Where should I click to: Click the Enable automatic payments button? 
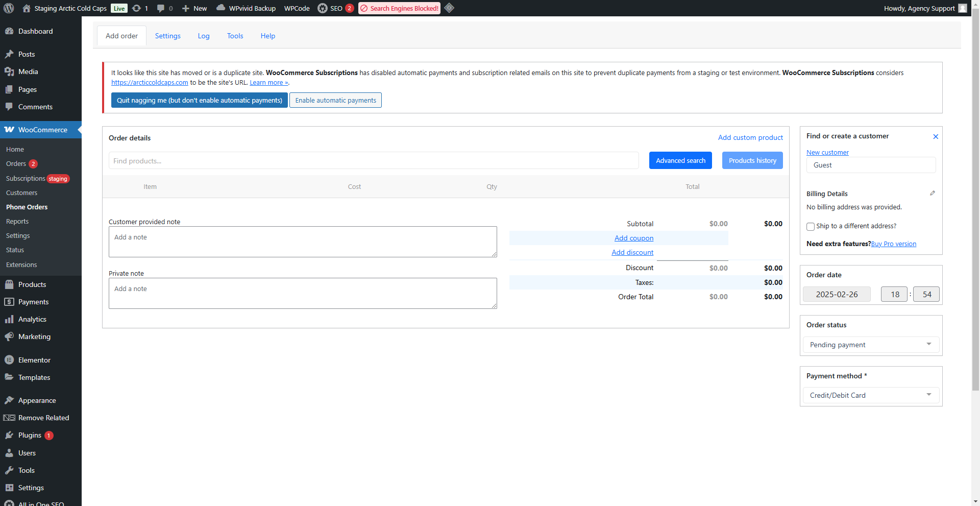coord(335,100)
